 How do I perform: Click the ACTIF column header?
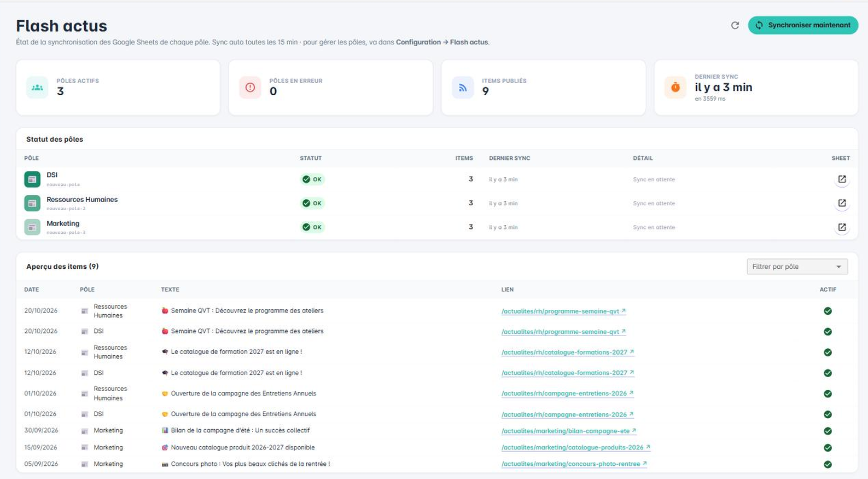click(828, 290)
